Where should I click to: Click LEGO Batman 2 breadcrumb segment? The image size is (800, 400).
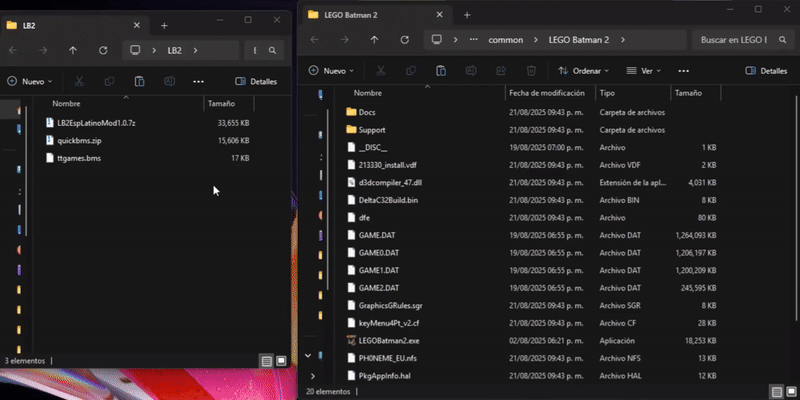tap(579, 40)
